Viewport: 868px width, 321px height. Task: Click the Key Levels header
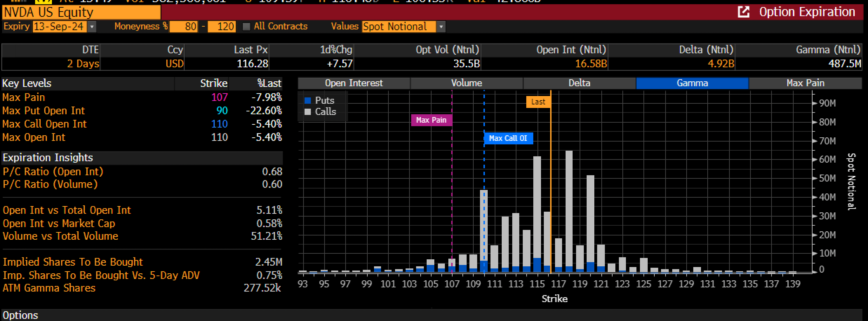click(27, 83)
